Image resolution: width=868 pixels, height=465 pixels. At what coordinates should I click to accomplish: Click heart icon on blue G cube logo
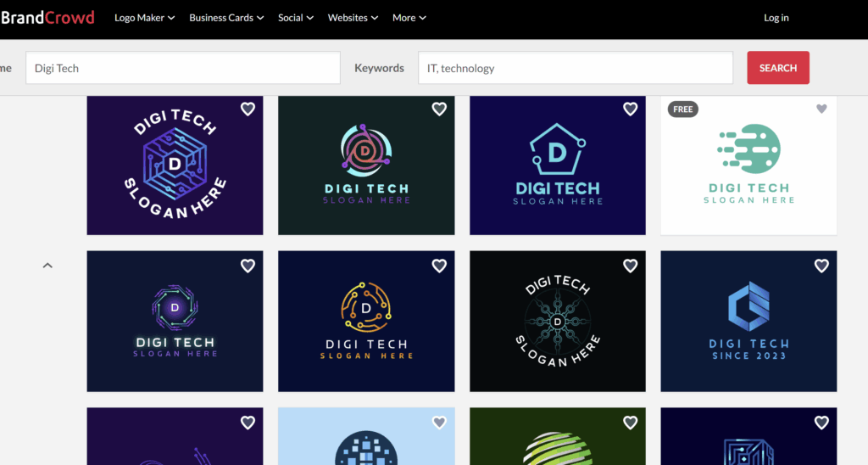point(821,266)
